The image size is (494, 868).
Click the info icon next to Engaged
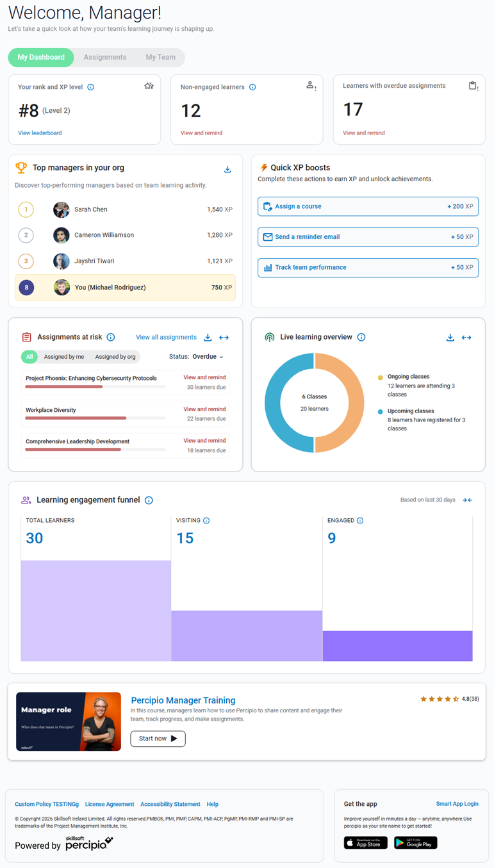coord(360,521)
